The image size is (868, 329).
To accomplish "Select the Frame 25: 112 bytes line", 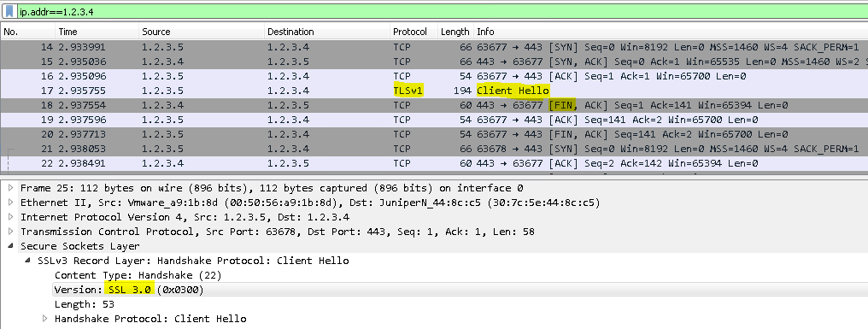I will (272, 188).
